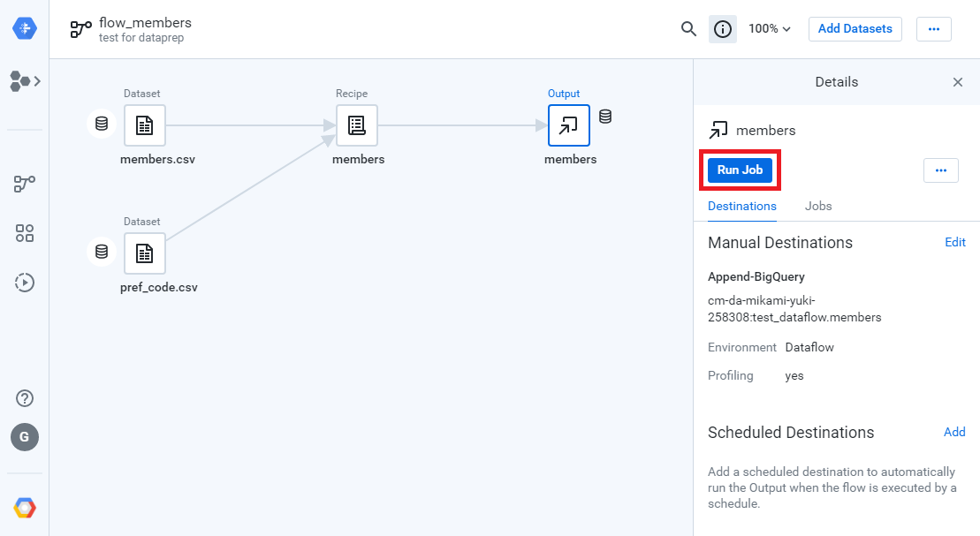This screenshot has height=536, width=980.
Task: Open the Job history clock icon
Action: (x=24, y=283)
